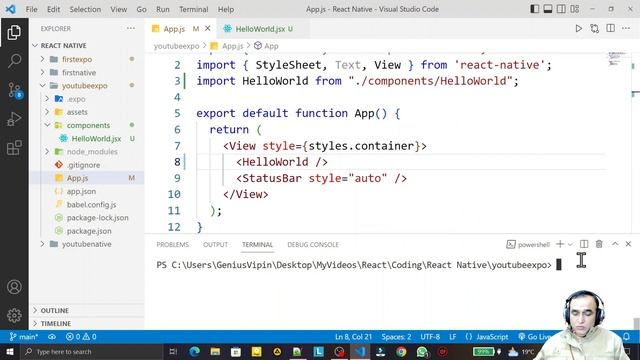This screenshot has height=360, width=640.
Task: Collapse the REACT NATIVE workspace section
Action: pyautogui.click(x=87, y=45)
